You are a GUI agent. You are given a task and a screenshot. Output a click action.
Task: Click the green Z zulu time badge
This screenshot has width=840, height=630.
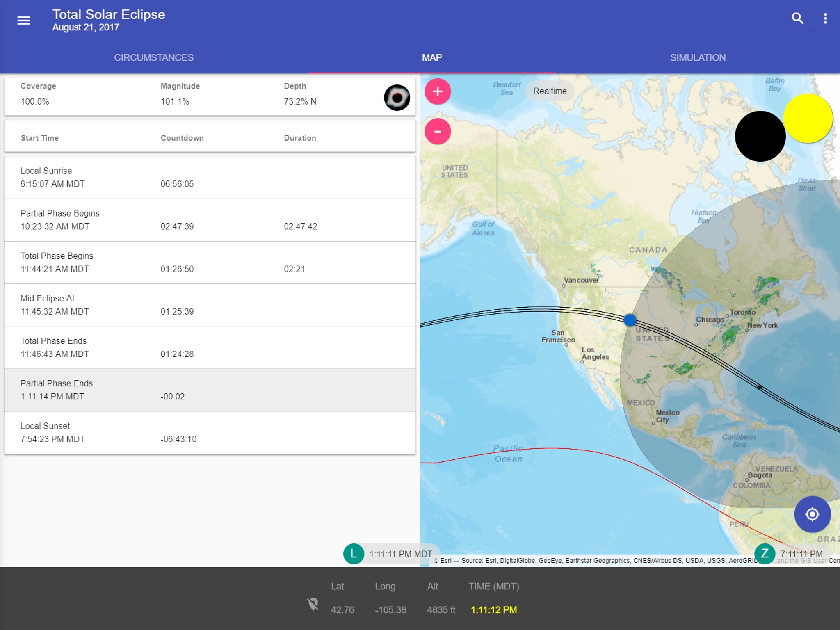(765, 554)
